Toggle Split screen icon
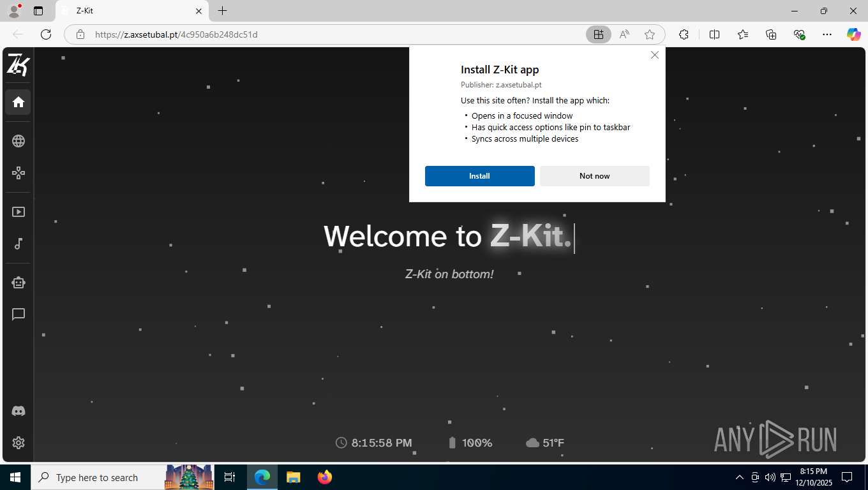This screenshot has height=490, width=868. pyautogui.click(x=715, y=34)
